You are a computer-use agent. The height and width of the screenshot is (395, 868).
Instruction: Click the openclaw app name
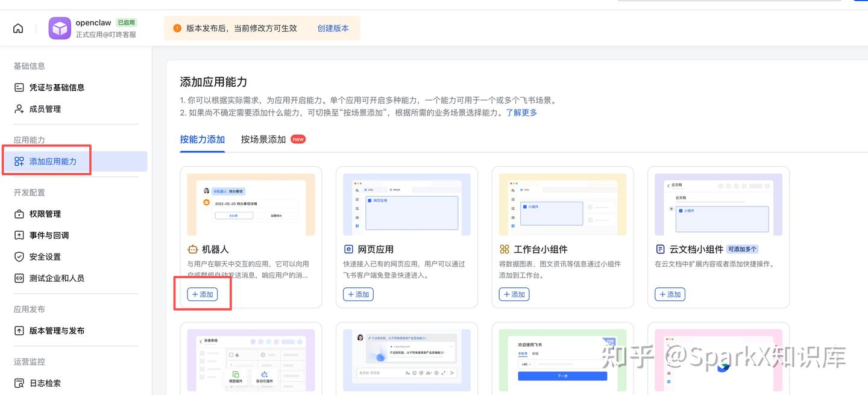click(x=93, y=23)
